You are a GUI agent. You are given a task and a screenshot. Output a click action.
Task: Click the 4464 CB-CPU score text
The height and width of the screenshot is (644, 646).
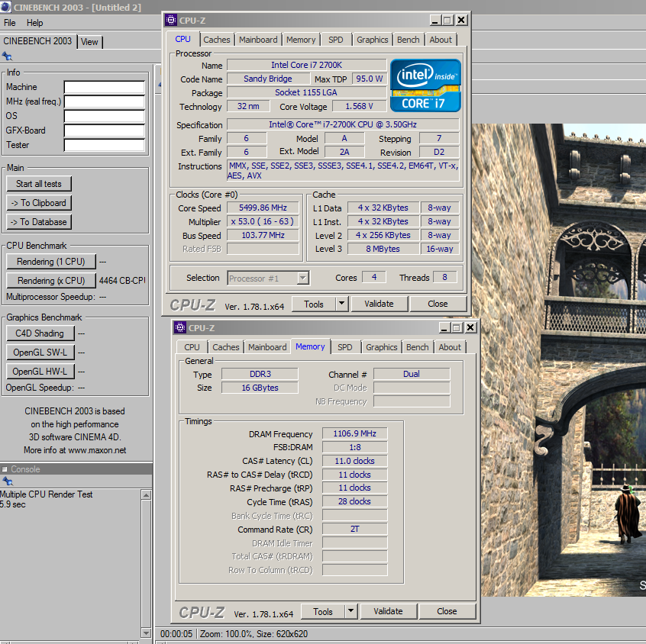(122, 280)
